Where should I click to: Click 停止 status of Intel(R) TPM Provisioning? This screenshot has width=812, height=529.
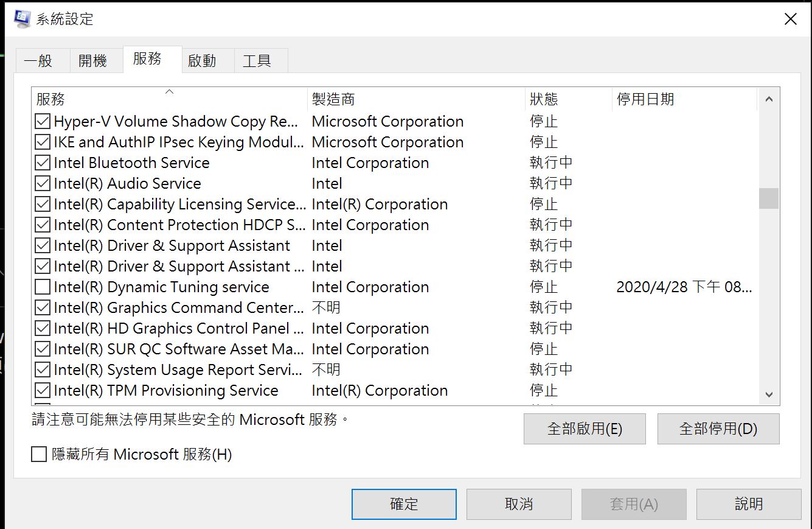(544, 391)
